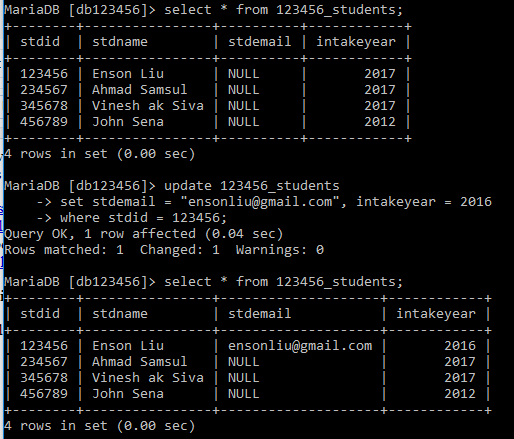Click the last 4 rows in set message
This screenshot has height=439, width=514.
click(99, 426)
